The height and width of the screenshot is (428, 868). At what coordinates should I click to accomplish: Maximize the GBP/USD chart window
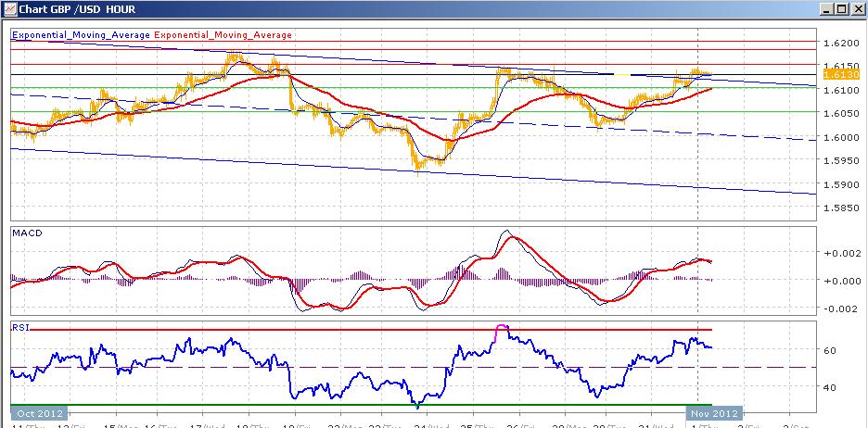pyautogui.click(x=841, y=9)
